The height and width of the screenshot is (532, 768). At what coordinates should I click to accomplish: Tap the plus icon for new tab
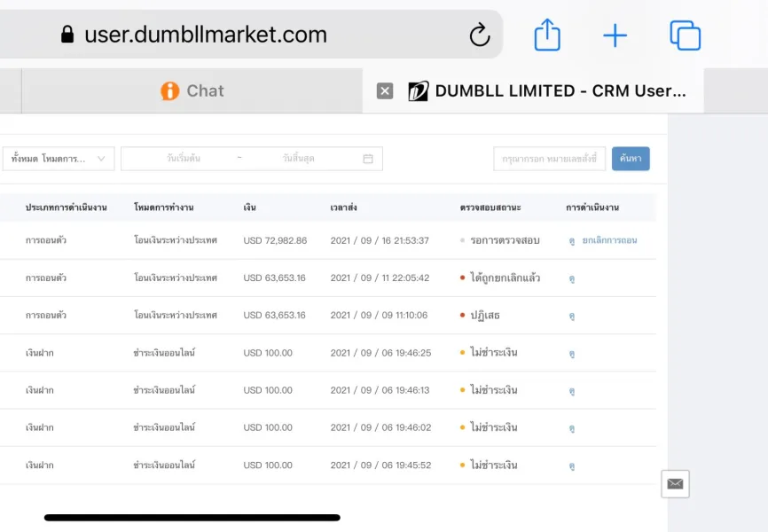[615, 35]
